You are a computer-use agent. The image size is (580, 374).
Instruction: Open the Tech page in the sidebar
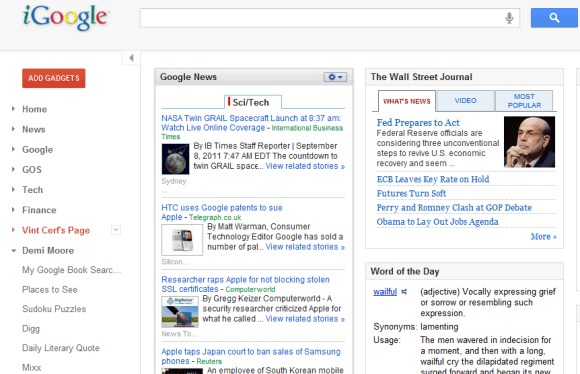[33, 190]
